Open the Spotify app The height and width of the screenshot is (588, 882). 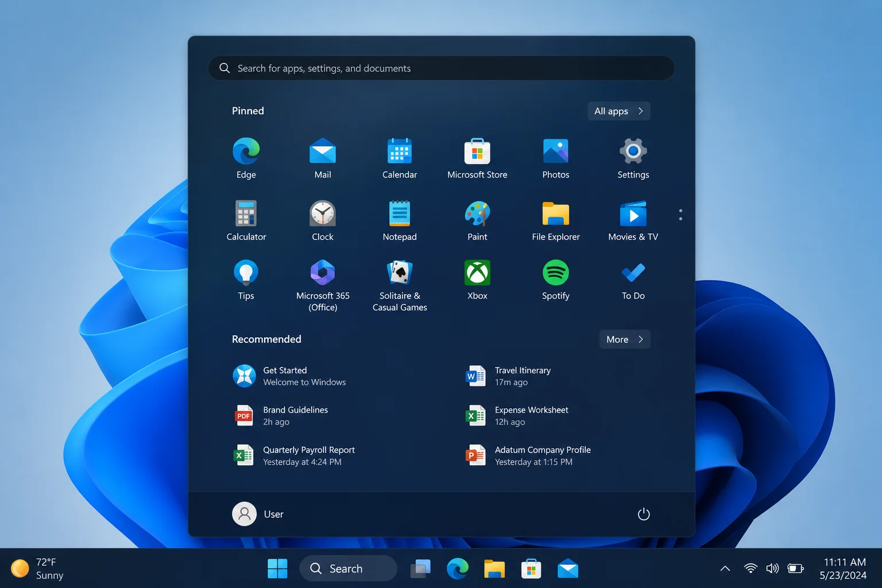coord(555,280)
